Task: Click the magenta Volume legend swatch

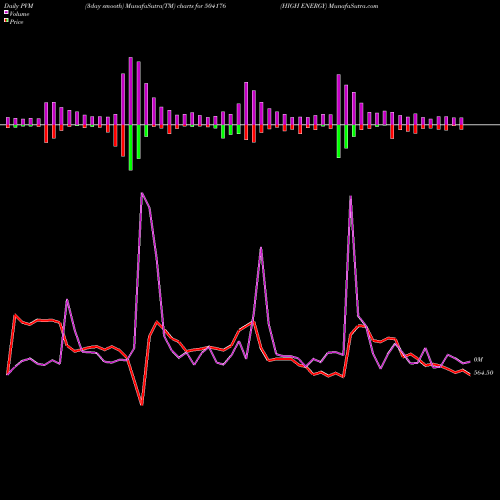Action: [6, 13]
